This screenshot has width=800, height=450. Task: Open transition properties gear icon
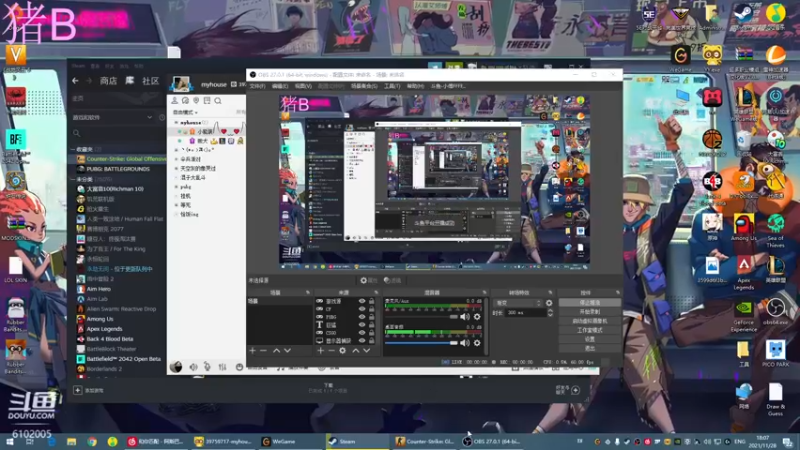[549, 303]
